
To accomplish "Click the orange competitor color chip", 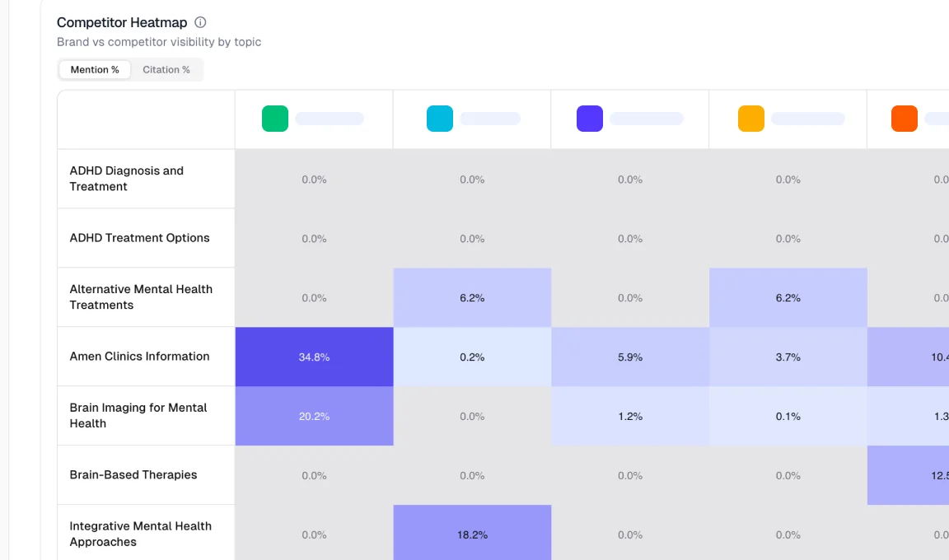I will point(904,119).
